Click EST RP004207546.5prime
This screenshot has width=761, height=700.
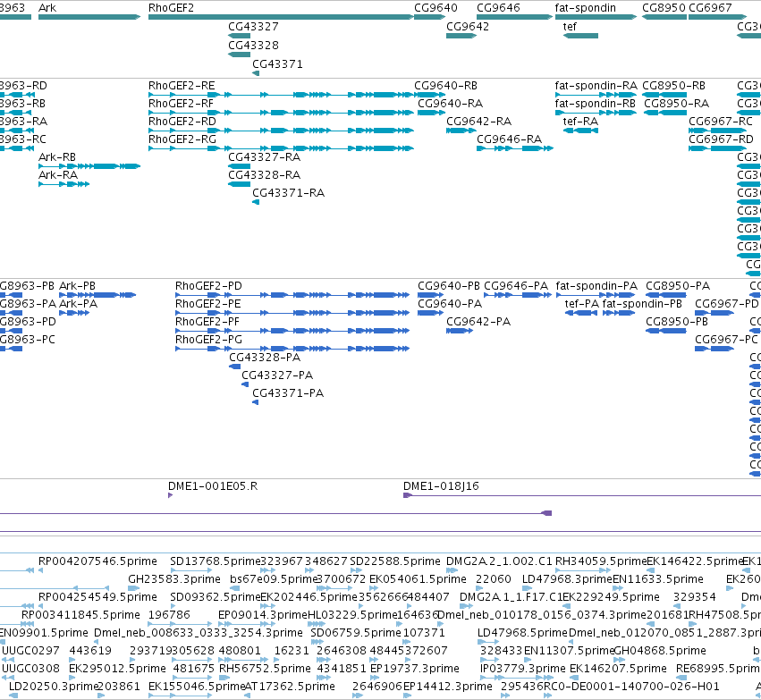point(97,561)
